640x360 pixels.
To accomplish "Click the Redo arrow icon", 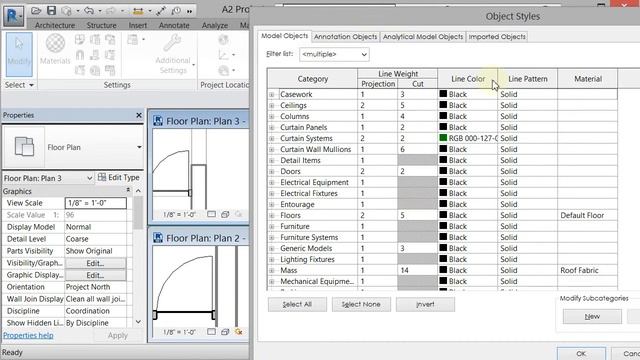I will coord(110,11).
